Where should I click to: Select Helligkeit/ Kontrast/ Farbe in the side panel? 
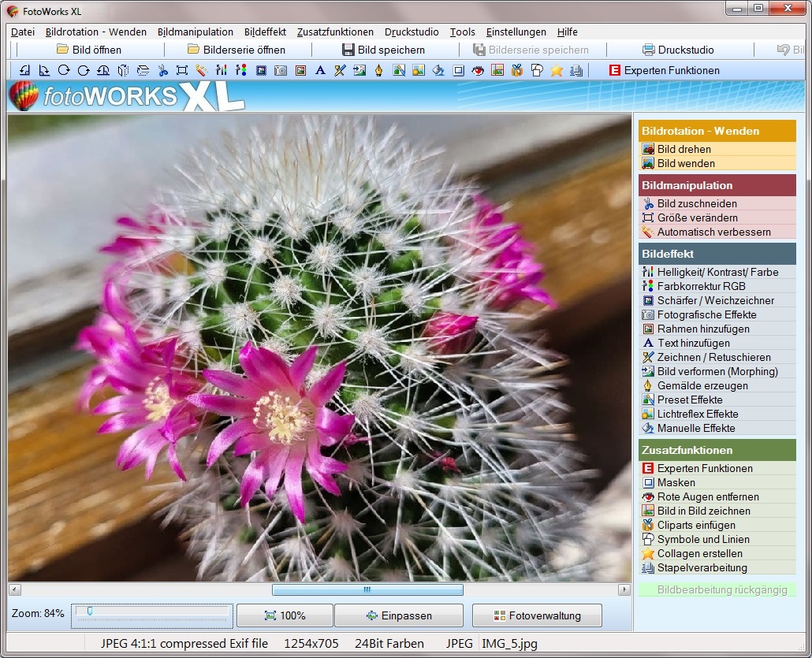(x=717, y=272)
